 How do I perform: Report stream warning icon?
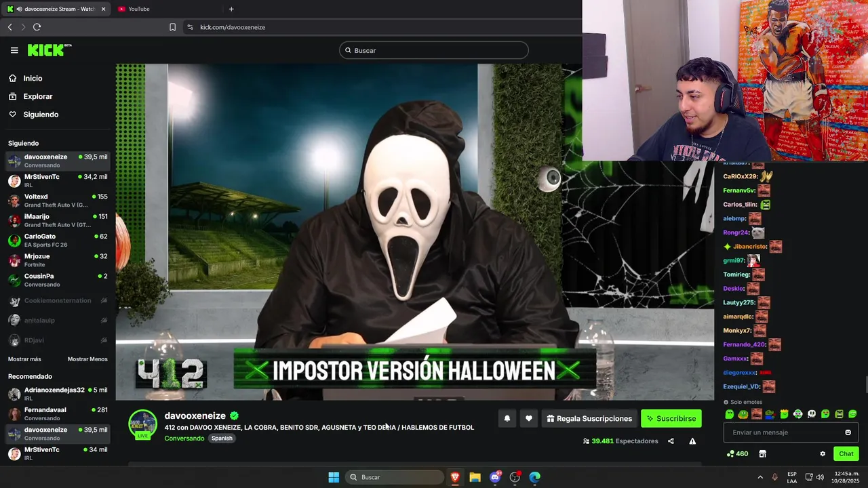pyautogui.click(x=692, y=441)
